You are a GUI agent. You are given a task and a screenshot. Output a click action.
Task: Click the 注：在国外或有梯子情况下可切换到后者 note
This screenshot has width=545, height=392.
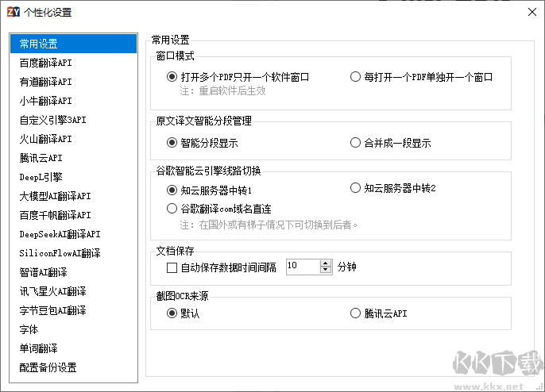pos(269,225)
